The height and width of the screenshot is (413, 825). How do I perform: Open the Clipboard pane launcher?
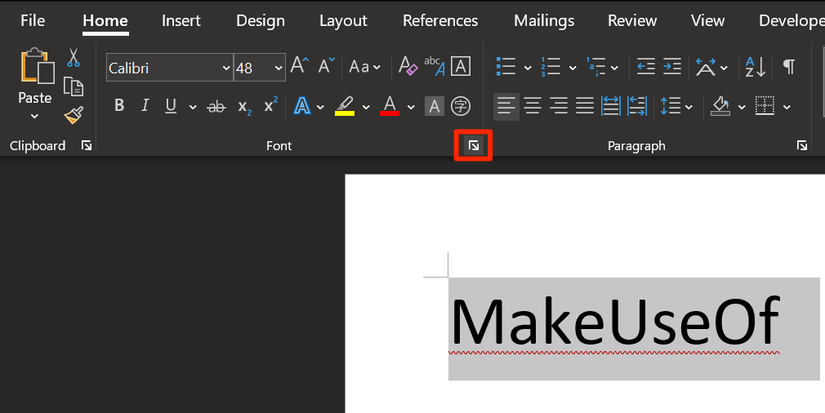86,146
